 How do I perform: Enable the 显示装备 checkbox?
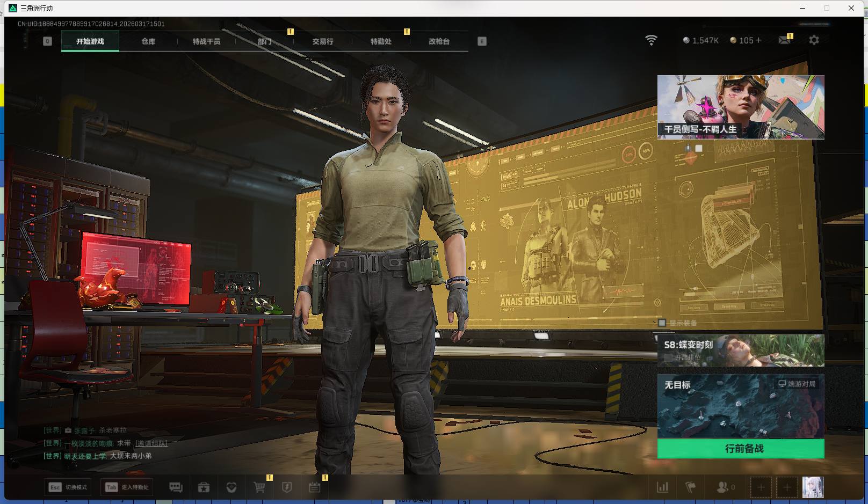coord(662,323)
